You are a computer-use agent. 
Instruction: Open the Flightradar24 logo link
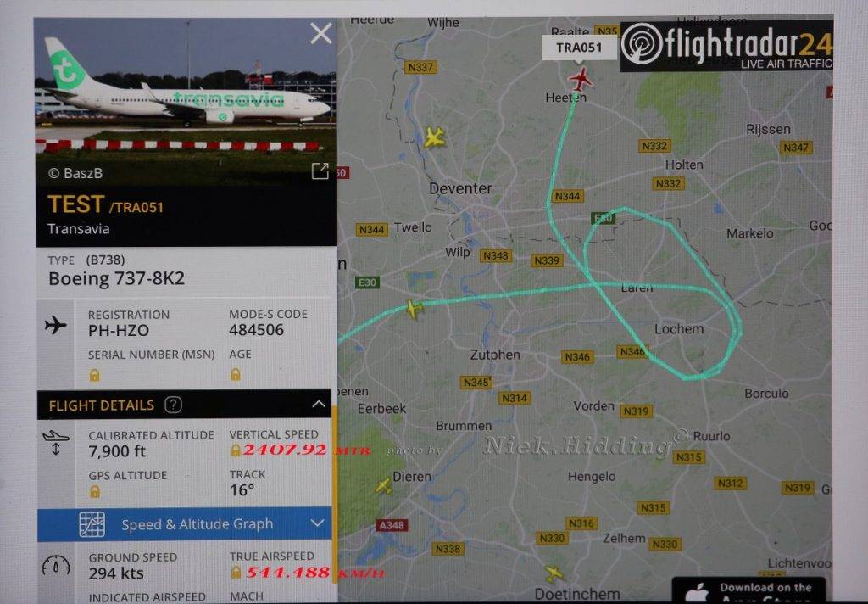[x=726, y=47]
